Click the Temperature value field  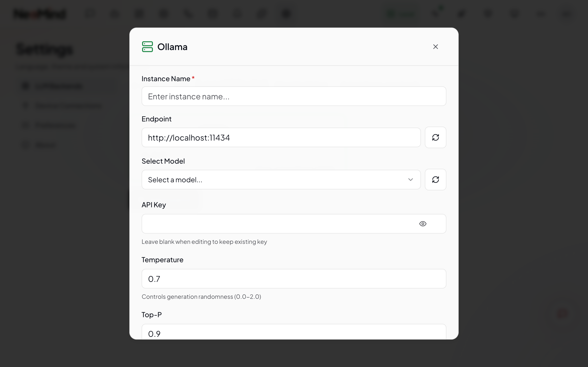tap(294, 279)
